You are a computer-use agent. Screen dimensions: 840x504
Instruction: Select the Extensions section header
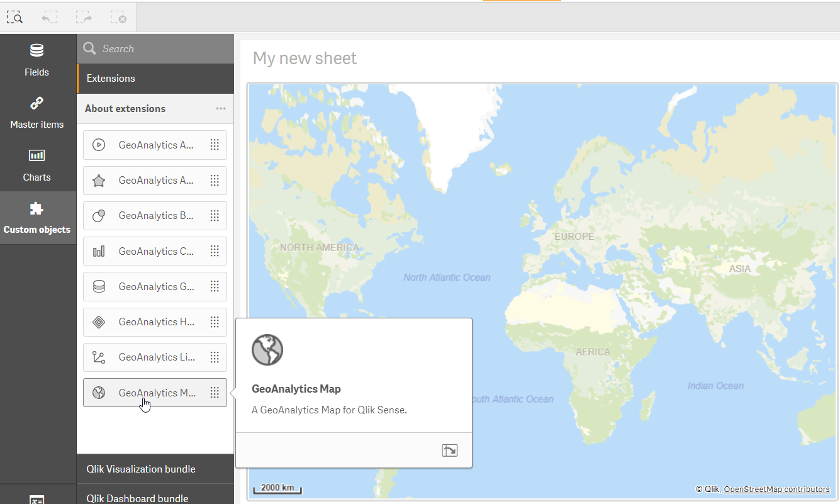[111, 79]
